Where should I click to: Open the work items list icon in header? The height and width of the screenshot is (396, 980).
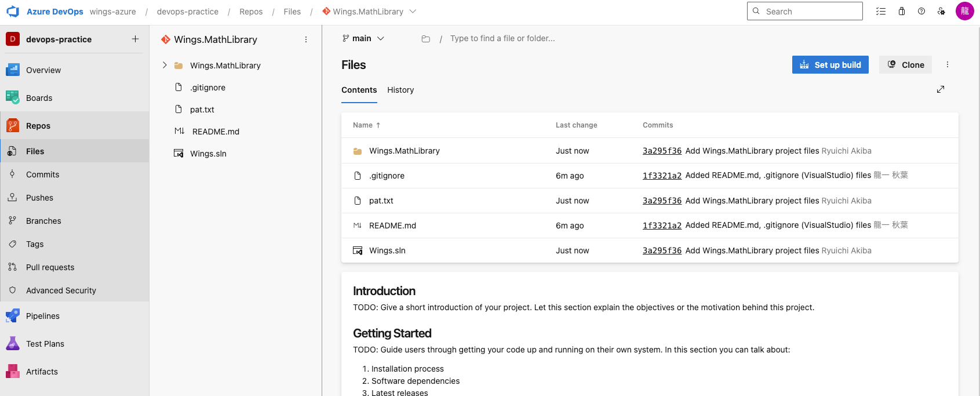point(881,12)
